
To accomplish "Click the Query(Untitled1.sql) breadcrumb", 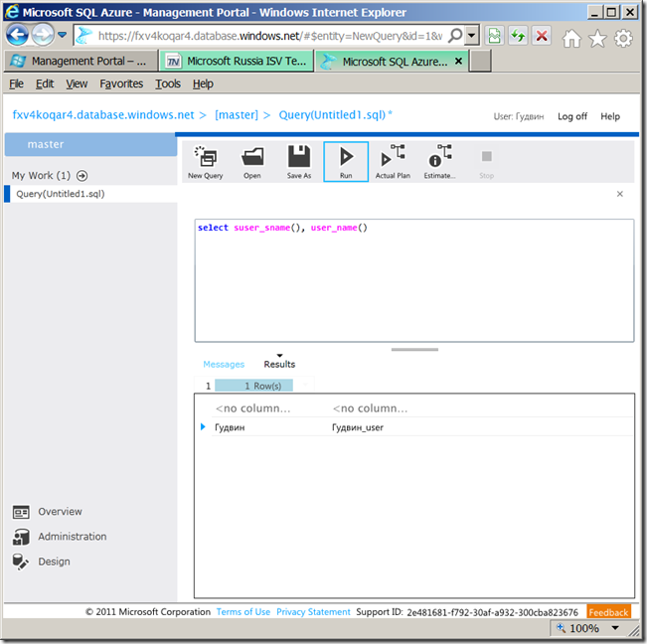I will (332, 114).
